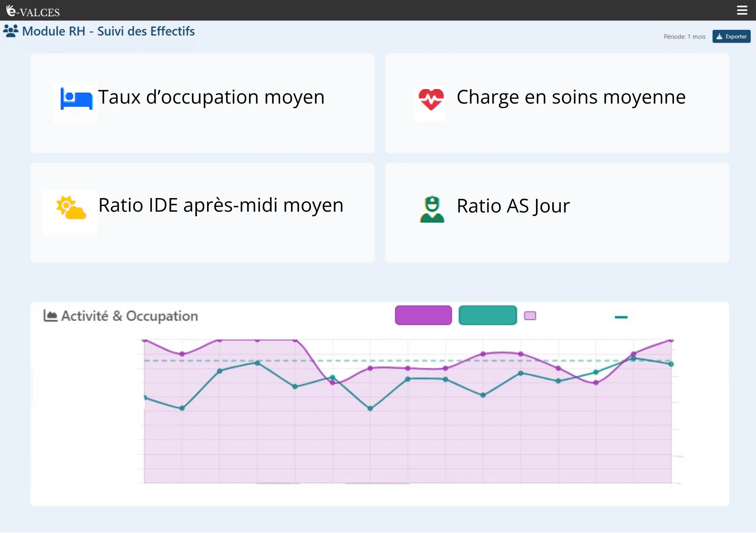Select the Charge en soins moyenne card title

(571, 97)
